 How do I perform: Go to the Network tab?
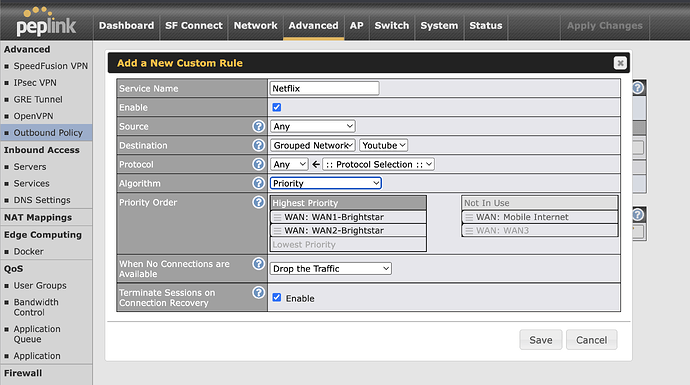coord(255,26)
